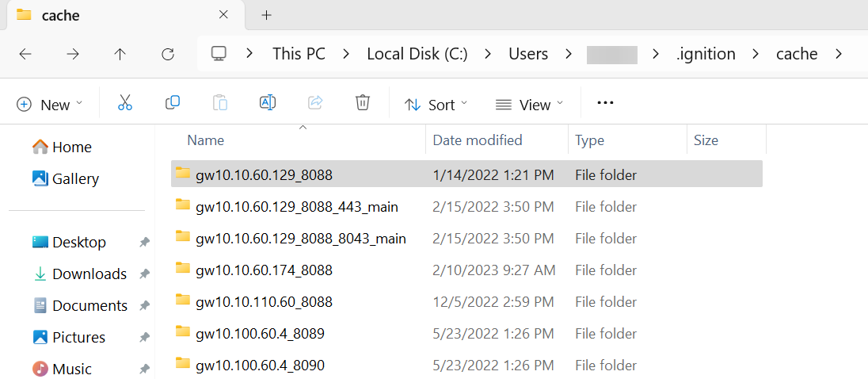868x379 pixels.
Task: Select folder gw10.100.60.4_8089
Action: [x=466, y=334]
